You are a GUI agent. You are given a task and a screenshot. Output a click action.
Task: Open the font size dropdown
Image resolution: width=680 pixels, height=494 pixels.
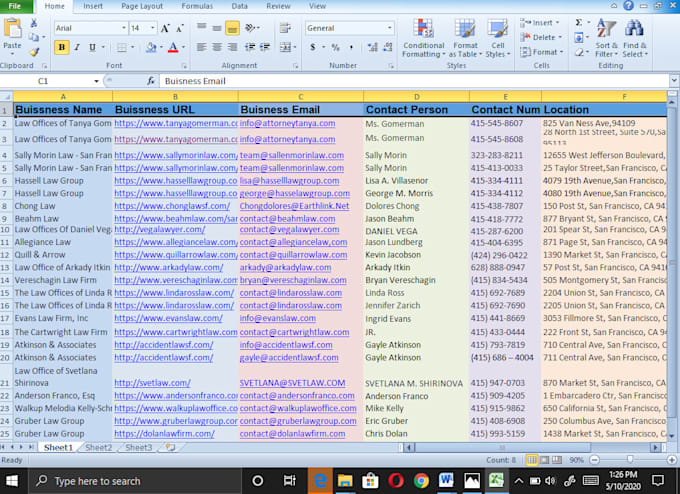pos(153,28)
